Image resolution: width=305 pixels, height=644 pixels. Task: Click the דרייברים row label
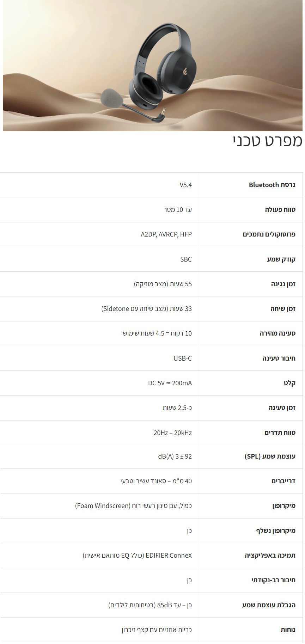[x=283, y=481]
